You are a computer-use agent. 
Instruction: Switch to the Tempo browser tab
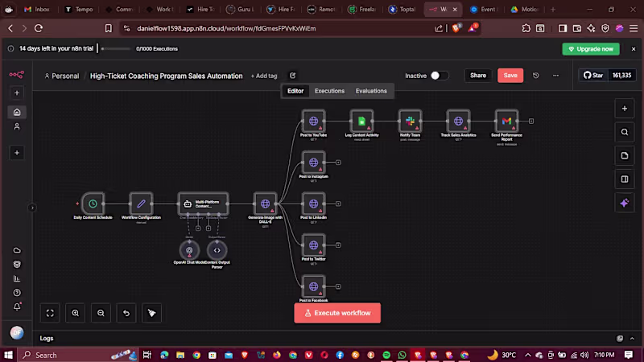(x=79, y=9)
